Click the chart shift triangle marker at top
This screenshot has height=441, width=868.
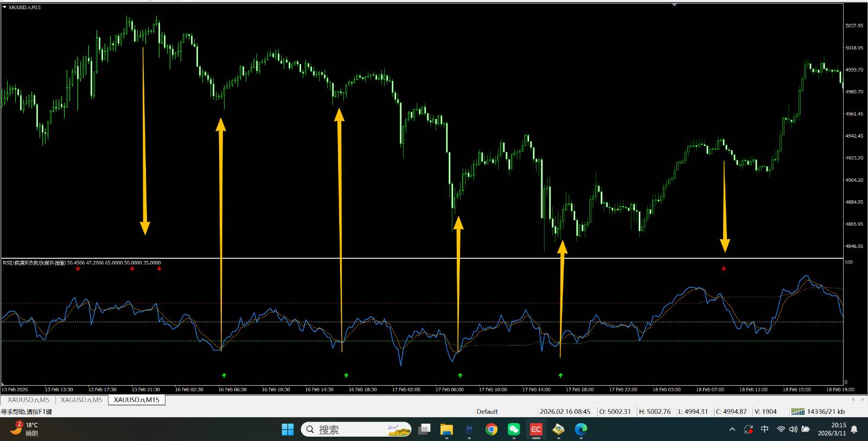coord(674,5)
